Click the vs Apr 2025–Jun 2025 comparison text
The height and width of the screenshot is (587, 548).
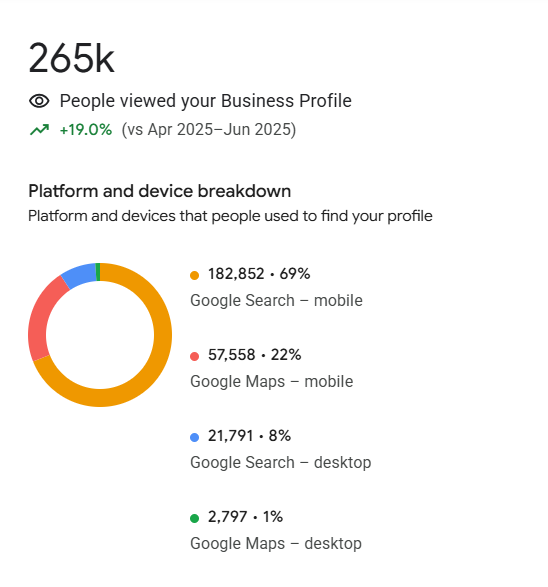208,130
